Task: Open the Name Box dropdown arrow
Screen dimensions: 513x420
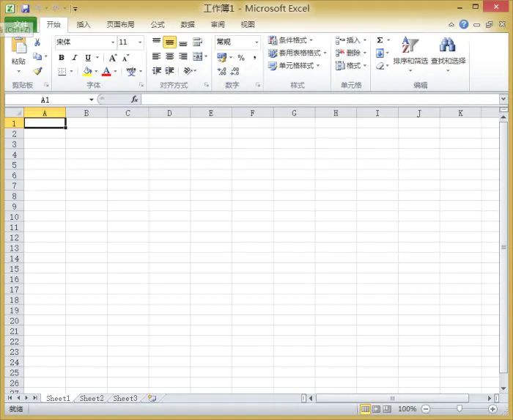Action: [92, 100]
